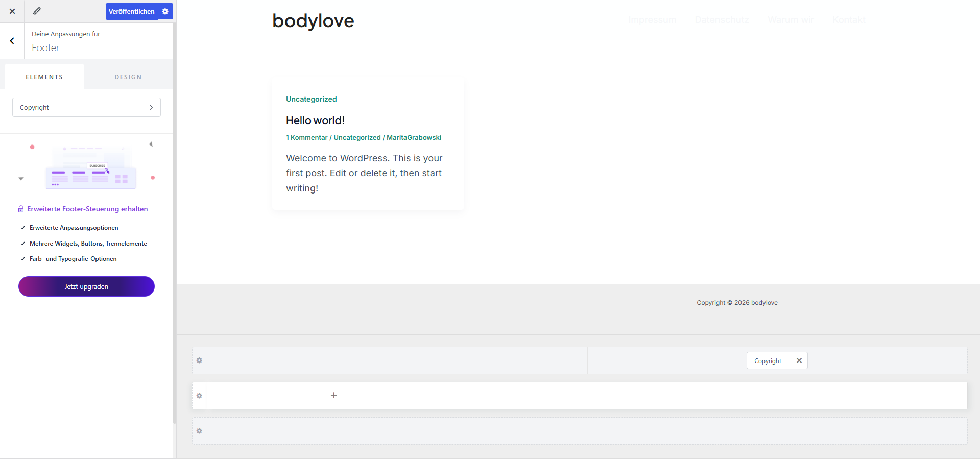This screenshot has height=459, width=980.
Task: Open the Hello world! post title
Action: (315, 120)
